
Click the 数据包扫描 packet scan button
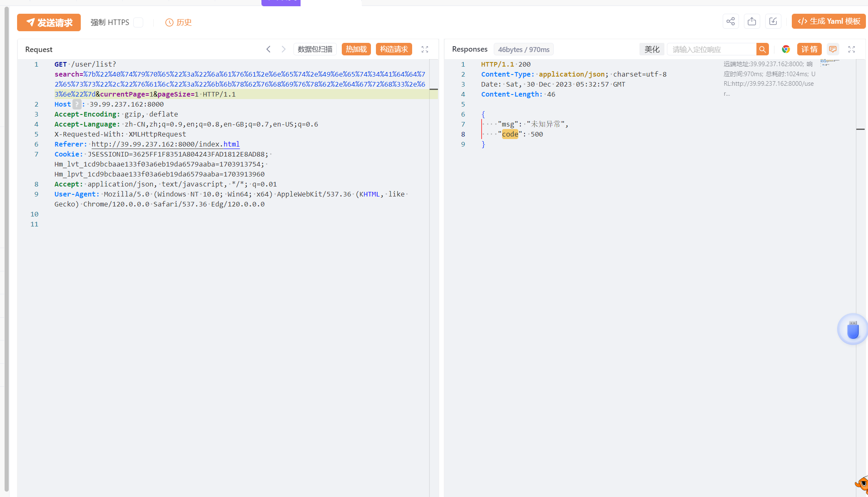click(315, 49)
